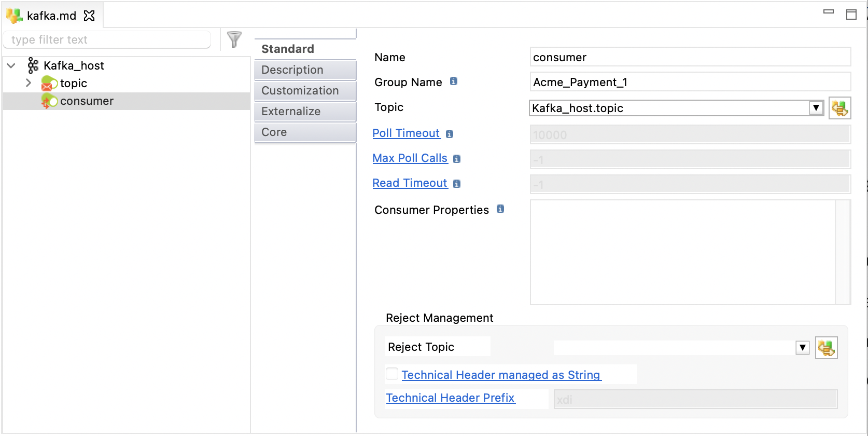Click Poll Timeout info icon
868x436 pixels.
pyautogui.click(x=450, y=134)
